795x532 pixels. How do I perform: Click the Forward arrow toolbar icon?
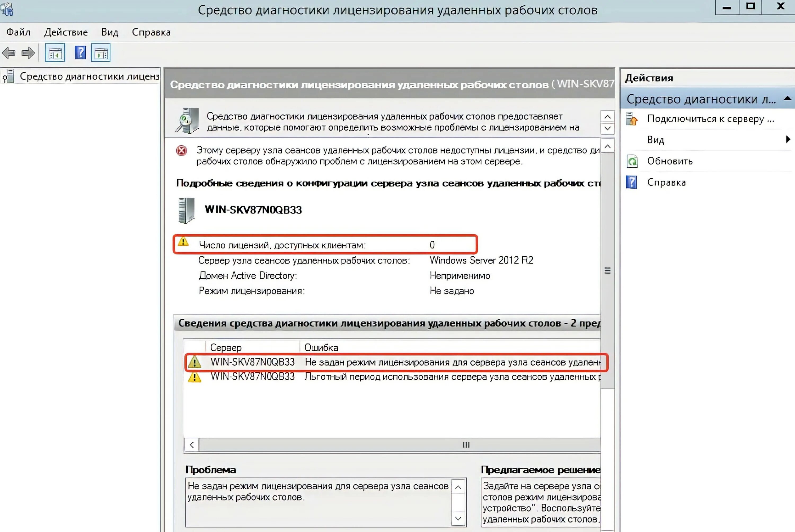(x=28, y=53)
